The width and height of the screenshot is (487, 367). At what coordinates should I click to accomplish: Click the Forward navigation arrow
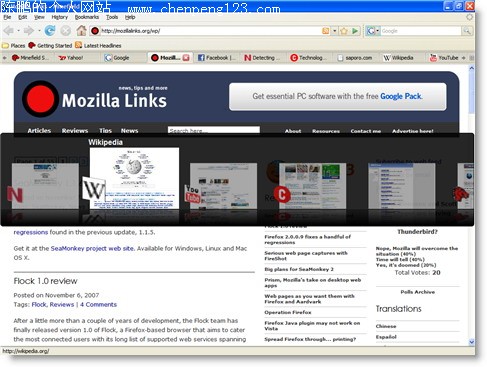point(29,31)
